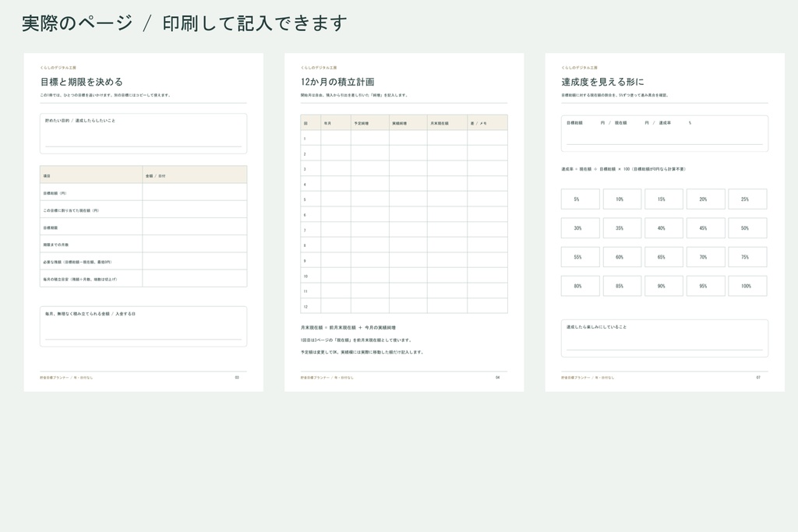Click the 20% progress box

[x=705, y=199]
